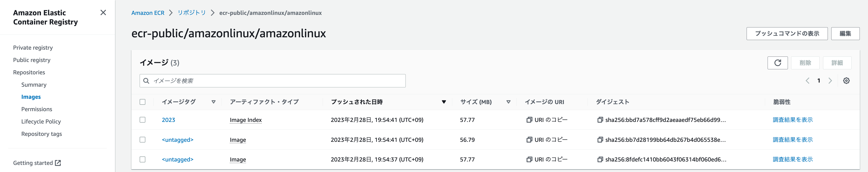Copy URI for the 2023 tagged image

coord(547,120)
